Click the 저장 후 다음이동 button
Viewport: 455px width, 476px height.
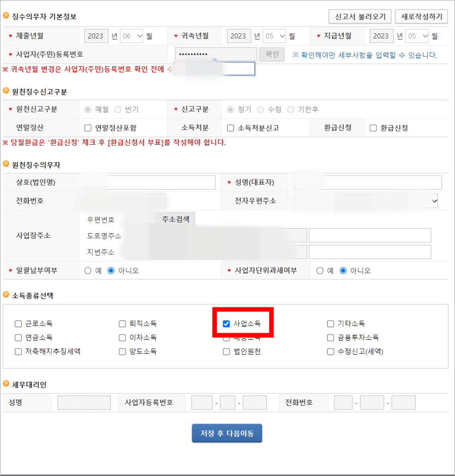(226, 433)
